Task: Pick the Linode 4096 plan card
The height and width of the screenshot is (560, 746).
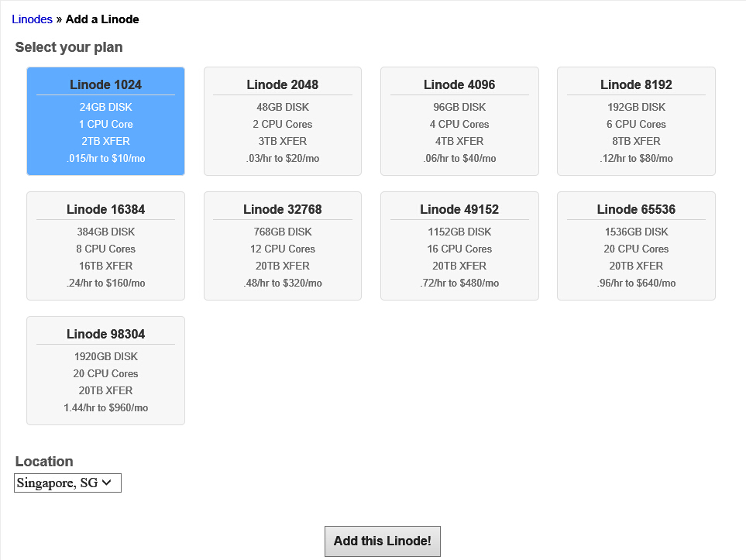Action: [x=459, y=122]
